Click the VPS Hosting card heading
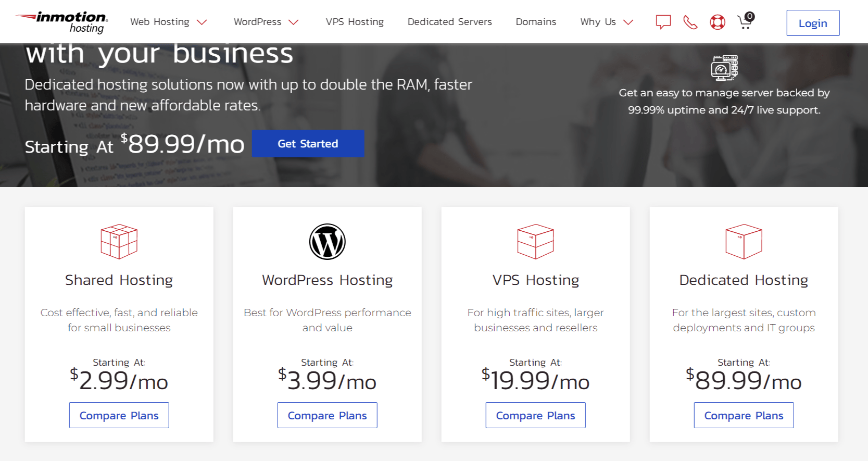Screen dimensions: 868x461 click(x=535, y=280)
